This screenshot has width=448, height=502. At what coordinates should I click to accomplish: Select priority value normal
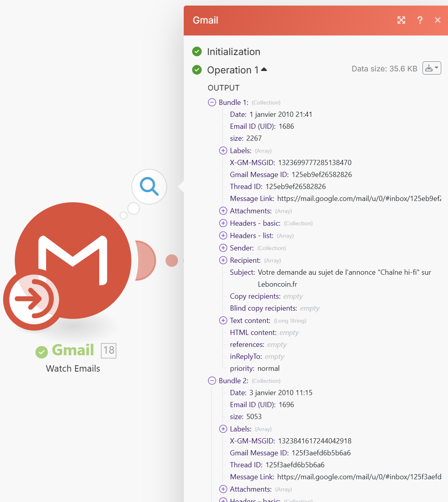tap(269, 368)
